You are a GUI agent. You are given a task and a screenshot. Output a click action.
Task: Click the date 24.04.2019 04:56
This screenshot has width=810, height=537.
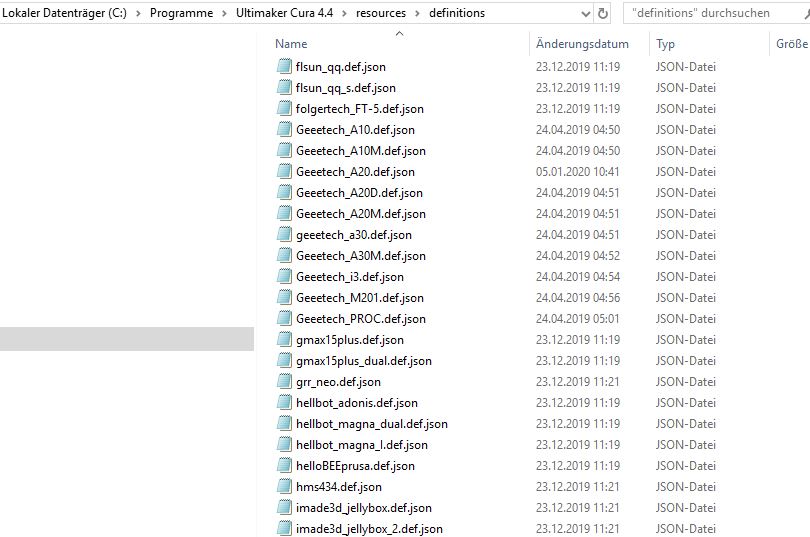(577, 297)
